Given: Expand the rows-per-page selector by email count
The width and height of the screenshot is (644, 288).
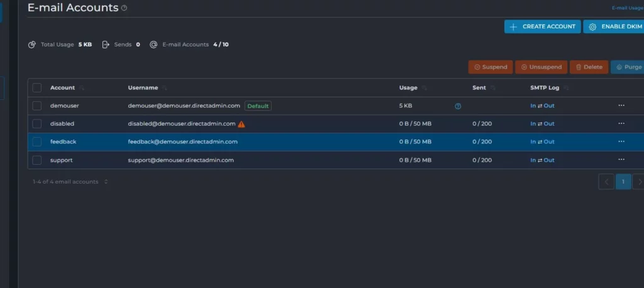Looking at the screenshot, I should pyautogui.click(x=106, y=182).
